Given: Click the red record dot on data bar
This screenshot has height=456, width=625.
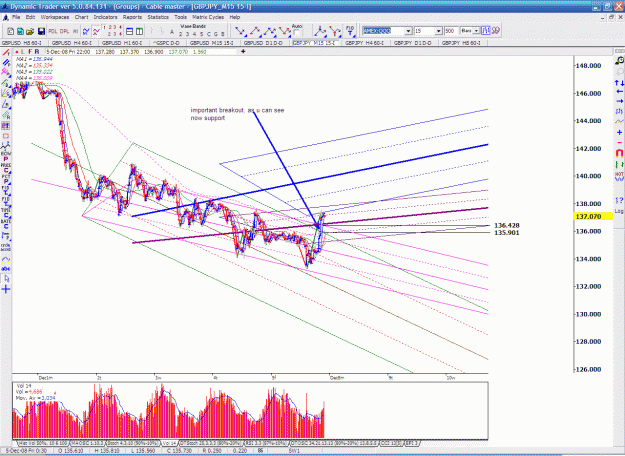Looking at the screenshot, I should [x=17, y=52].
